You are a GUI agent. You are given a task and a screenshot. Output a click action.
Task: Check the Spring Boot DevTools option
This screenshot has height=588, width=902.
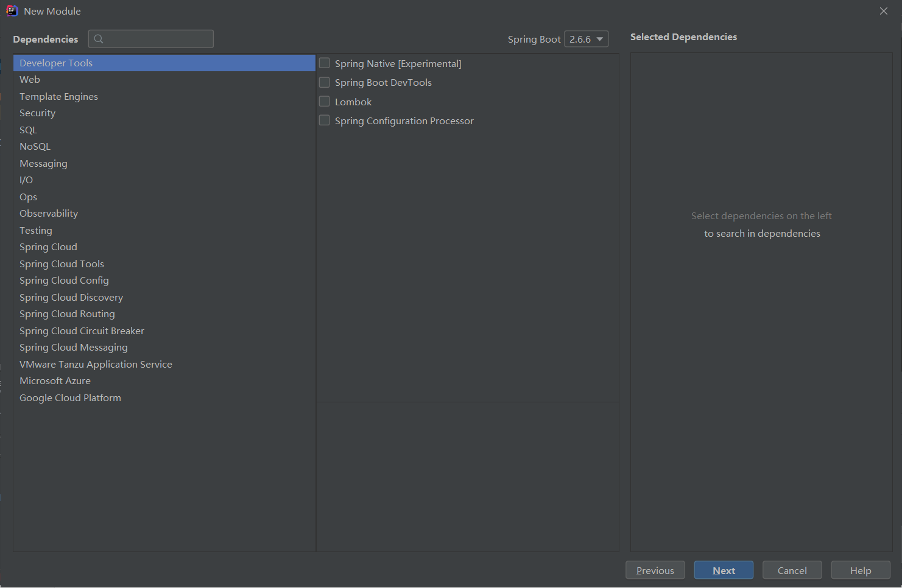point(325,82)
